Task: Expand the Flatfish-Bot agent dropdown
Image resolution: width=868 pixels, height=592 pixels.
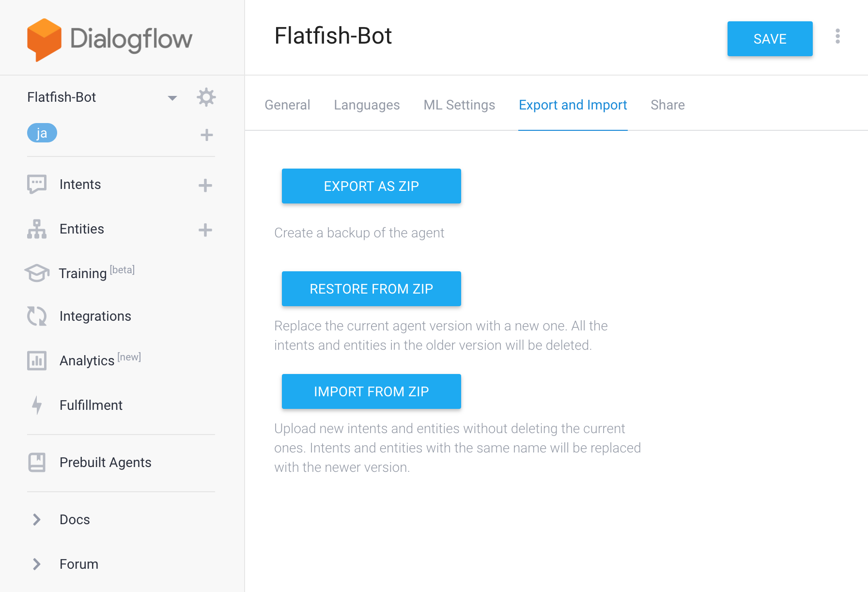Action: pyautogui.click(x=172, y=97)
